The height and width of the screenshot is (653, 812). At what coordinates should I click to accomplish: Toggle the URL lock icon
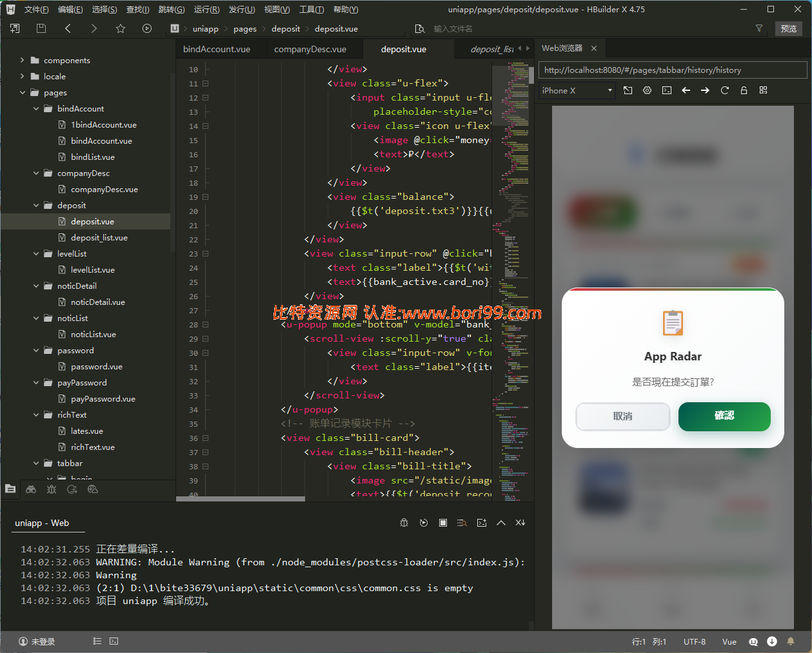[x=744, y=90]
